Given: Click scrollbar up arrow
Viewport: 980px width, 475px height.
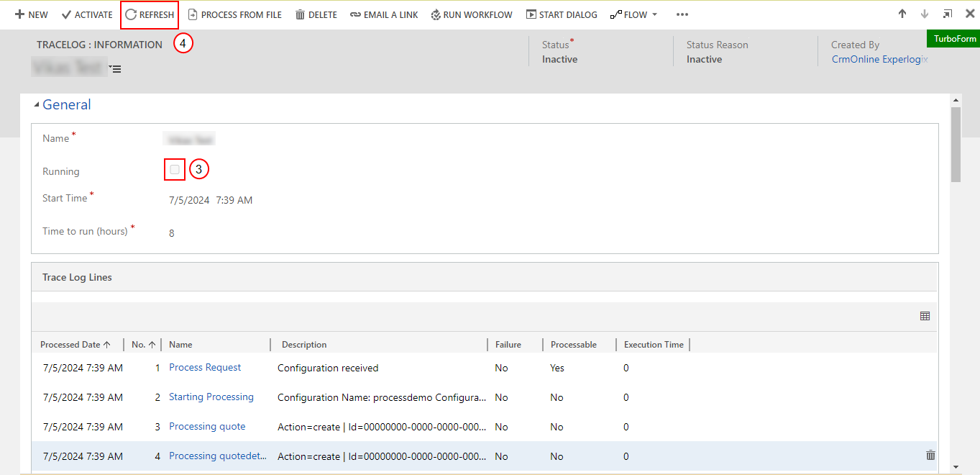Looking at the screenshot, I should pyautogui.click(x=956, y=101).
